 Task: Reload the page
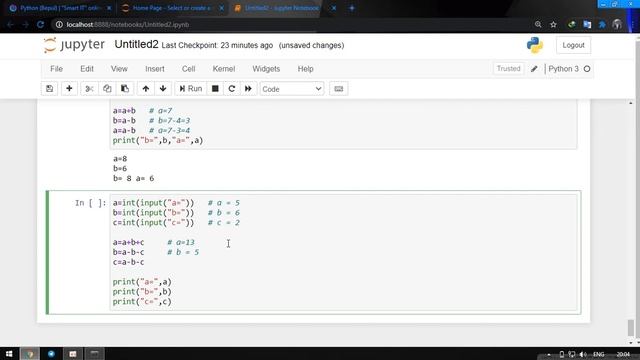click(40, 24)
